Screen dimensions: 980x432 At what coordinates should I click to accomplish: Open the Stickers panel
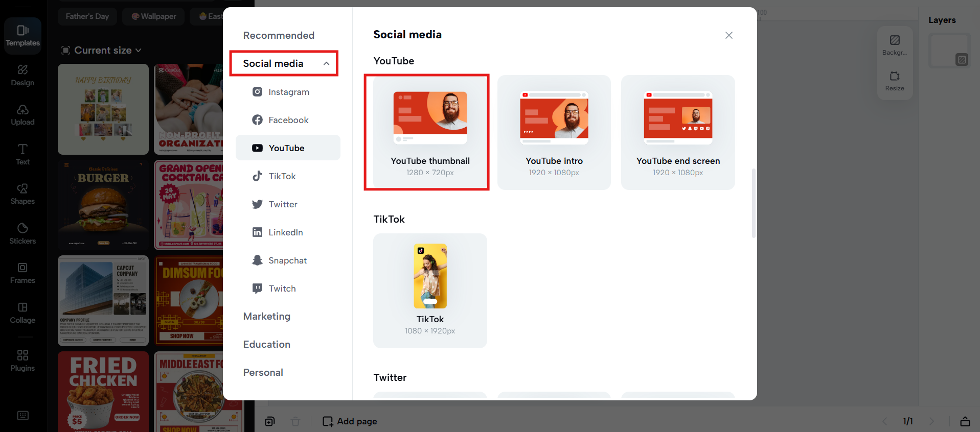(x=22, y=234)
